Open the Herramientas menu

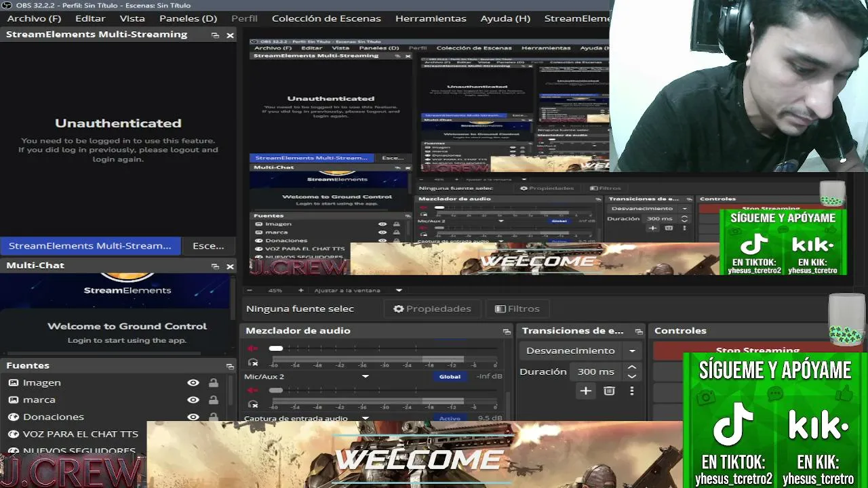click(x=431, y=18)
